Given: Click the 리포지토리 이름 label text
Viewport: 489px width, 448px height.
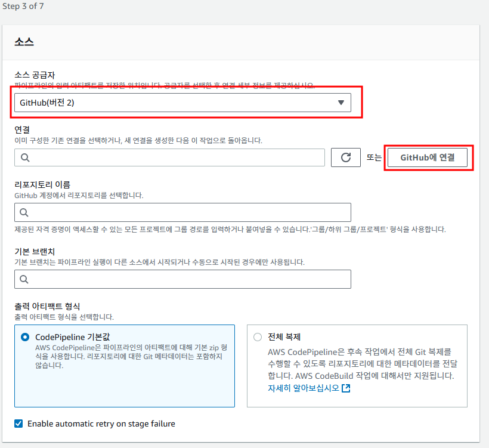Looking at the screenshot, I should 42,185.
